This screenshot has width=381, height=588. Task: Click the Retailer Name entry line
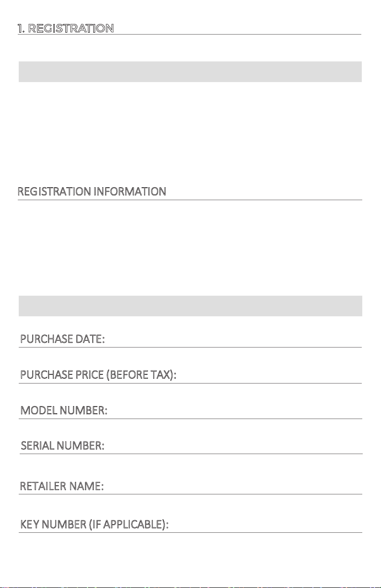click(x=233, y=487)
